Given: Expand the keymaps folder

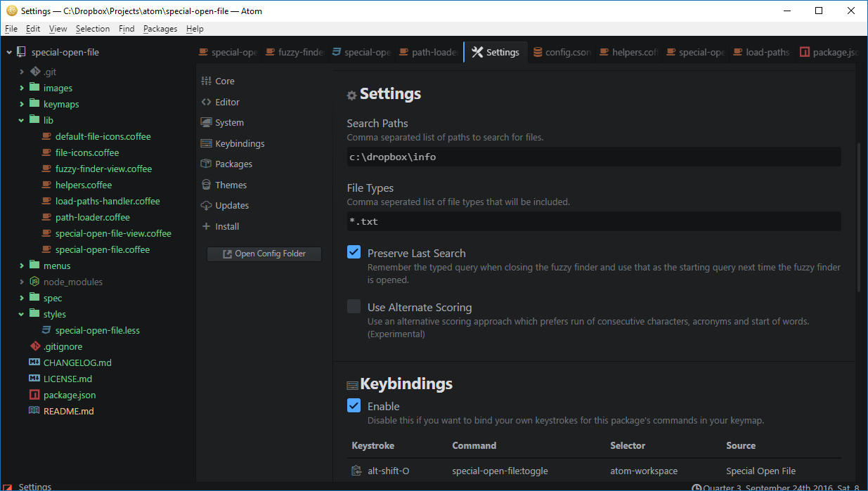Looking at the screenshot, I should (22, 104).
